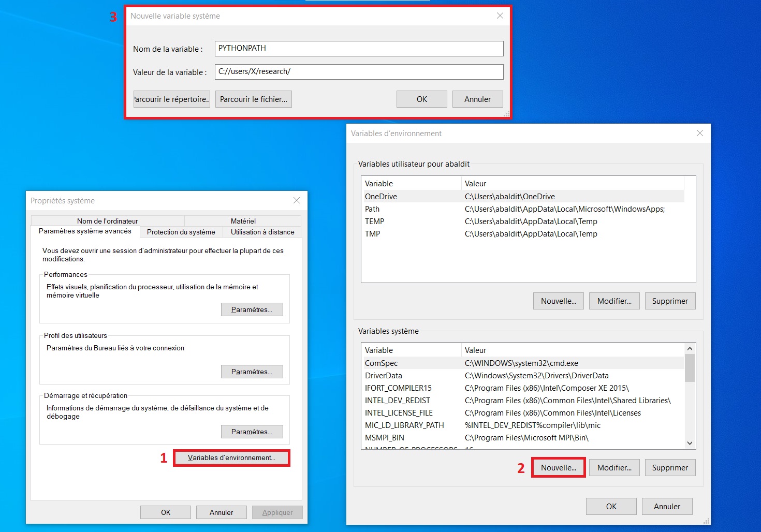Select the OneDrive user variable row
This screenshot has height=532, width=761.
pyautogui.click(x=381, y=197)
